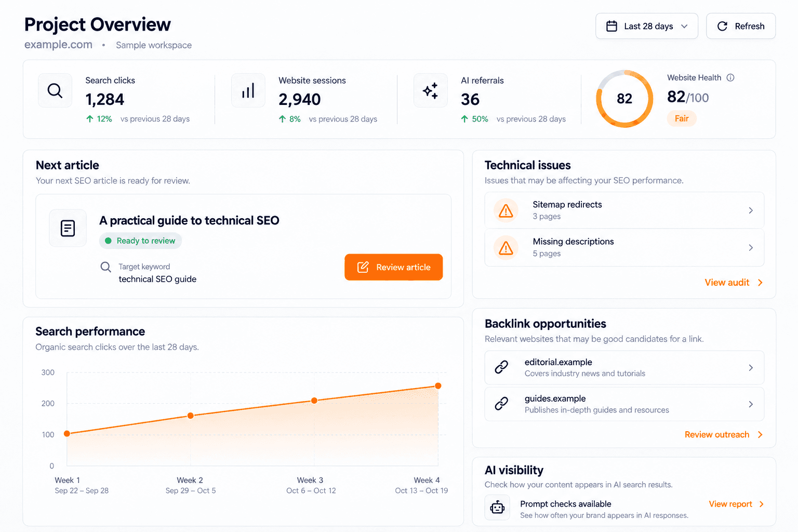The width and height of the screenshot is (798, 532).
Task: Click the Target keyword magnifier icon
Action: 105,267
